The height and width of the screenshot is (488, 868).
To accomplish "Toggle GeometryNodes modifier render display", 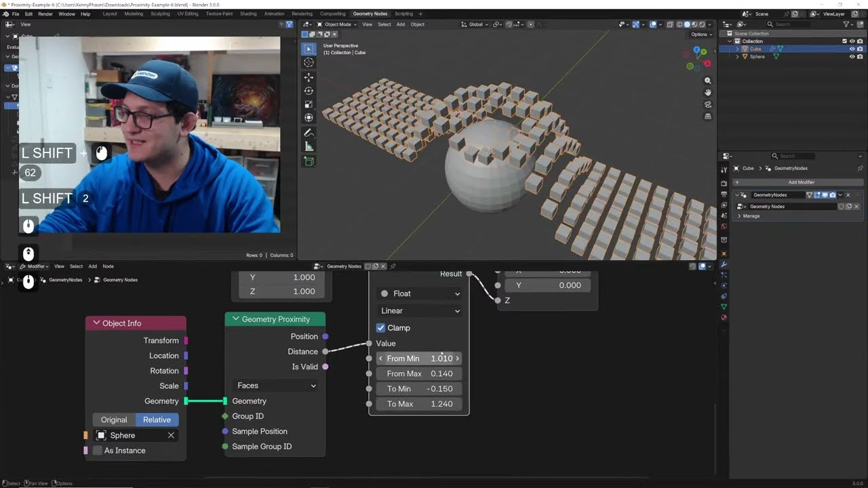I will [833, 195].
